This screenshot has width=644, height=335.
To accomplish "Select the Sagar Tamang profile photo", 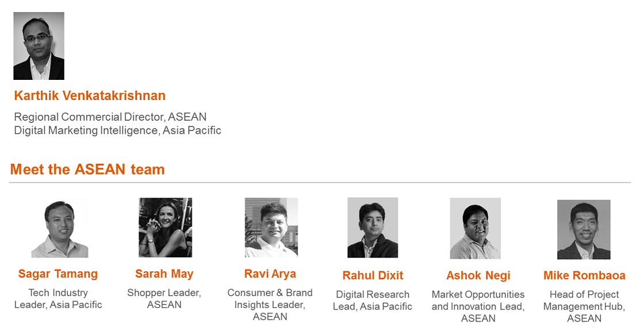I will pos(60,229).
